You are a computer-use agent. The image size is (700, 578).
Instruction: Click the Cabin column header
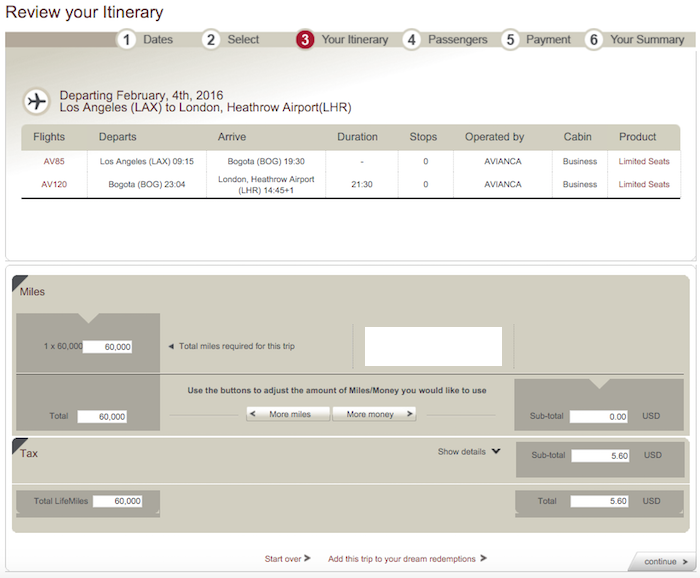pyautogui.click(x=577, y=137)
